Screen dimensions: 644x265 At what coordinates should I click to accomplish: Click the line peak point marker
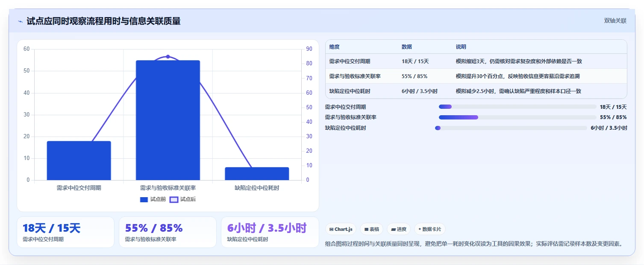(168, 57)
